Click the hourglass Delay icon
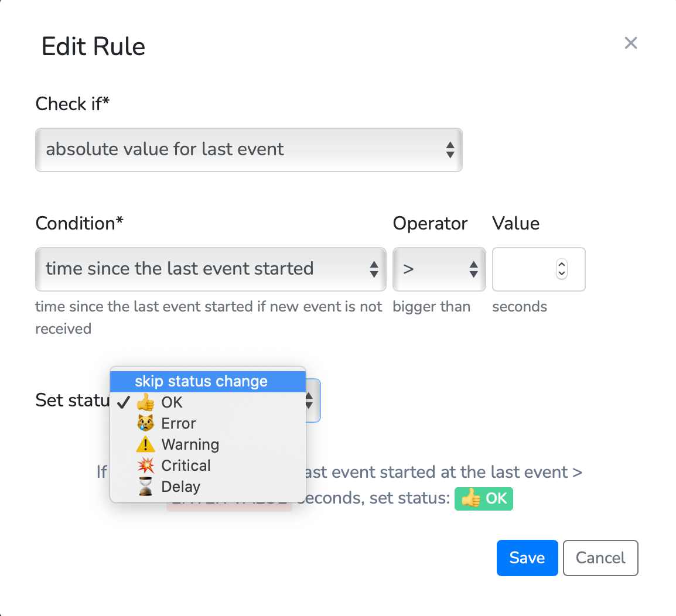This screenshot has width=676, height=616. click(x=145, y=487)
